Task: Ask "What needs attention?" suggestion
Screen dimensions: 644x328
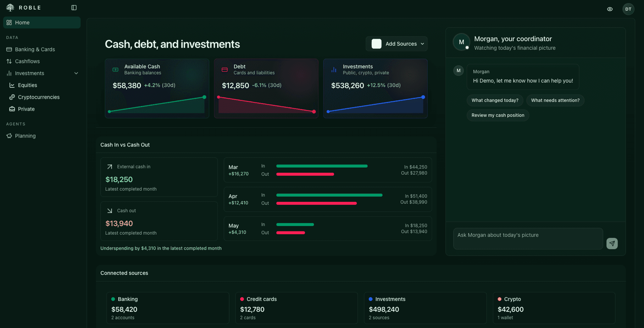Action: [555, 100]
